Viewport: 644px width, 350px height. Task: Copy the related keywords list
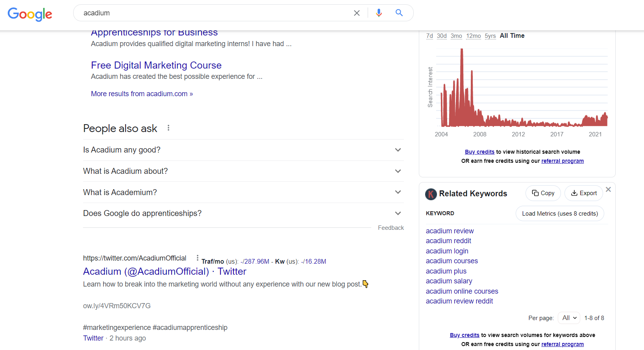pos(543,193)
